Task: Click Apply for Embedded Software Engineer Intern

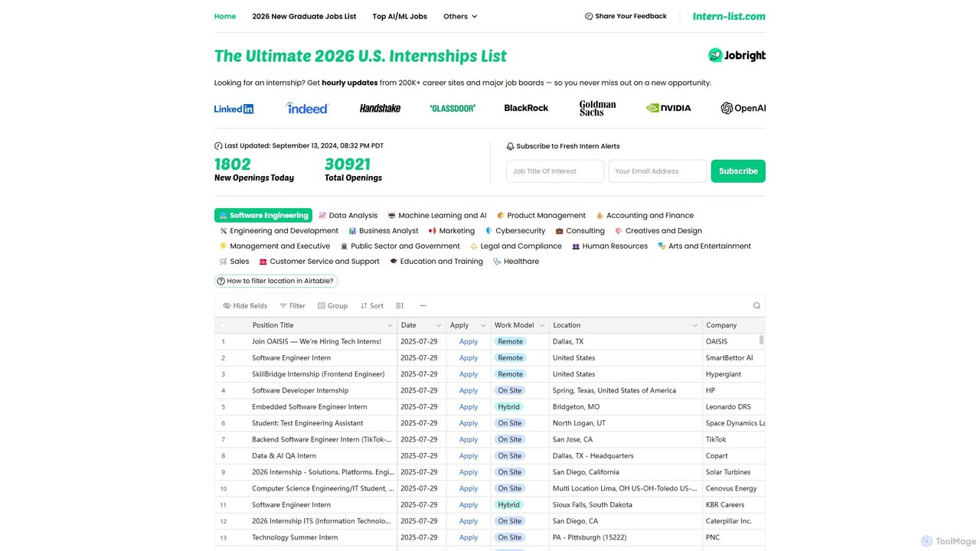Action: (x=469, y=407)
